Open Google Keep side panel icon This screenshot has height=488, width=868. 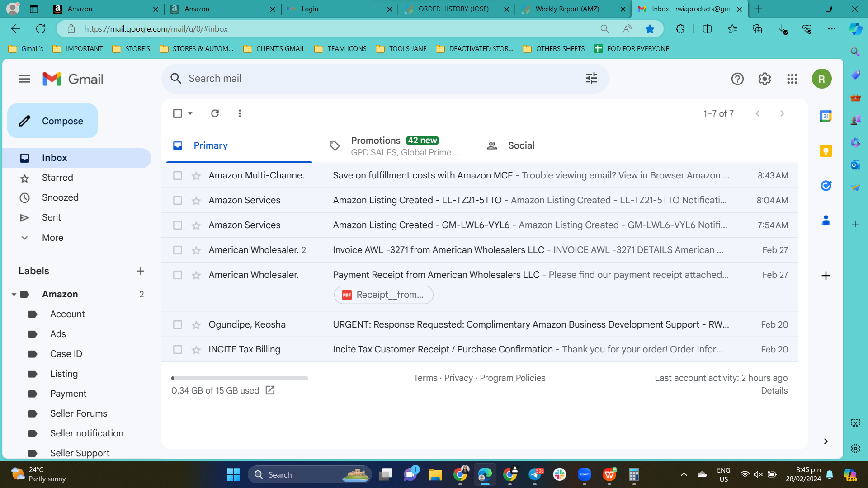point(826,151)
